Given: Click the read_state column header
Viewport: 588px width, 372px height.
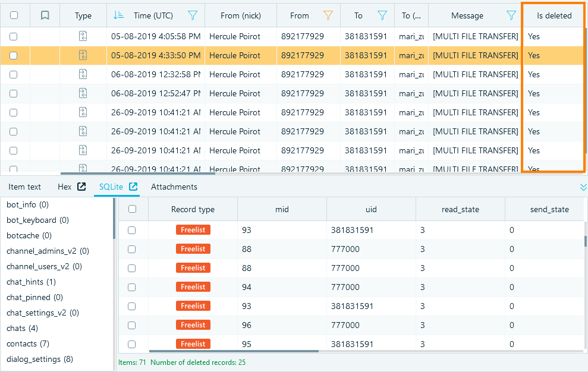Looking at the screenshot, I should [x=461, y=209].
